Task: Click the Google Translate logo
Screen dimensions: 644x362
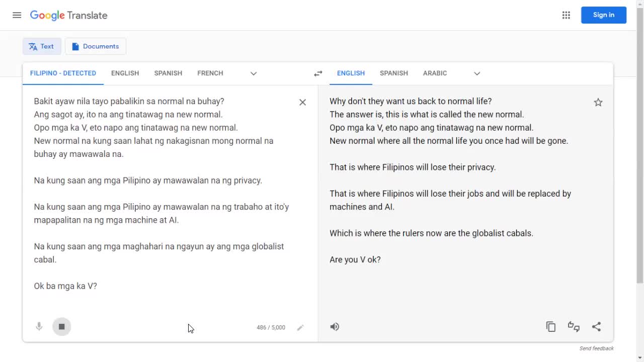Action: pos(68,15)
